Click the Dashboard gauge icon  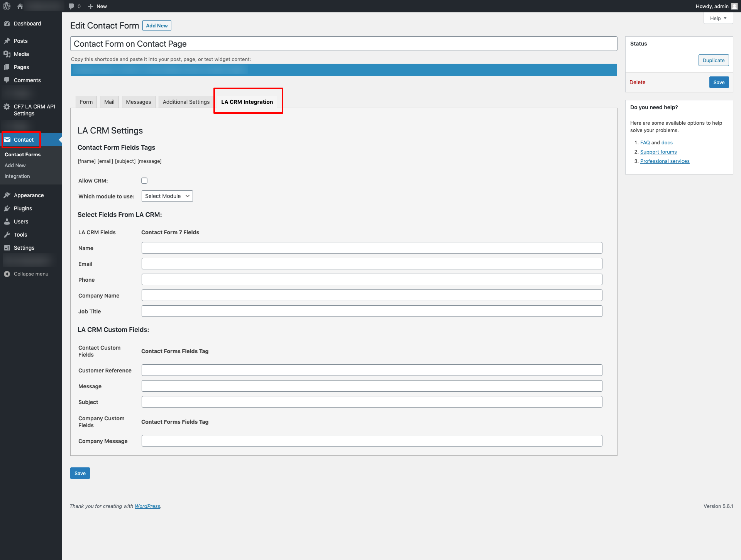[x=7, y=24]
